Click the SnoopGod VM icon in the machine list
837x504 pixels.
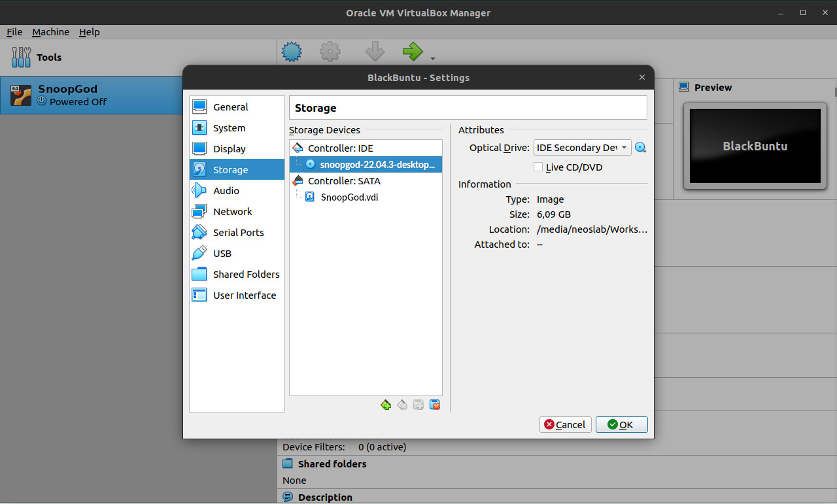[x=21, y=95]
